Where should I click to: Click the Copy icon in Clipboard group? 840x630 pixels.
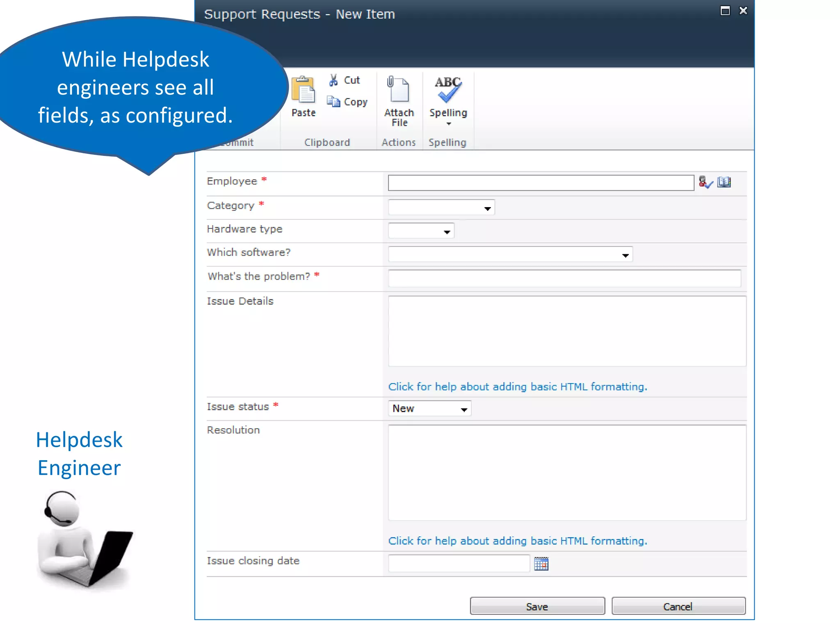[x=333, y=101]
